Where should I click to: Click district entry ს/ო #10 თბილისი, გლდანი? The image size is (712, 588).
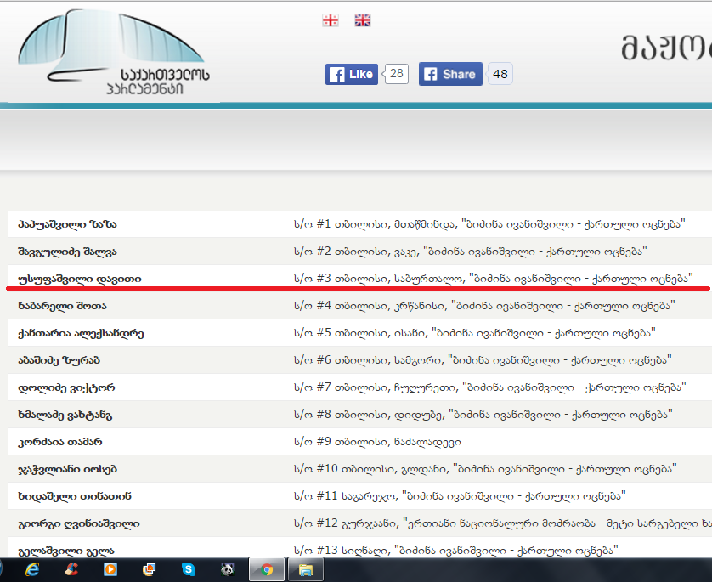pos(485,468)
